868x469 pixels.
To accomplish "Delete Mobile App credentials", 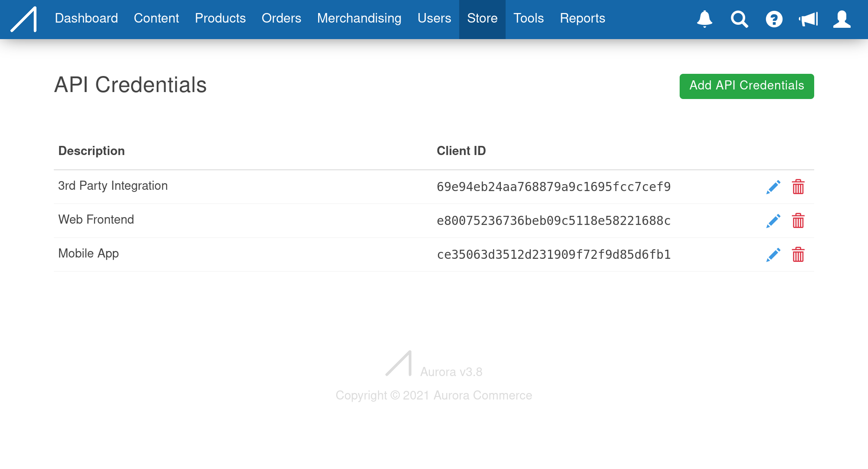I will 798,255.
